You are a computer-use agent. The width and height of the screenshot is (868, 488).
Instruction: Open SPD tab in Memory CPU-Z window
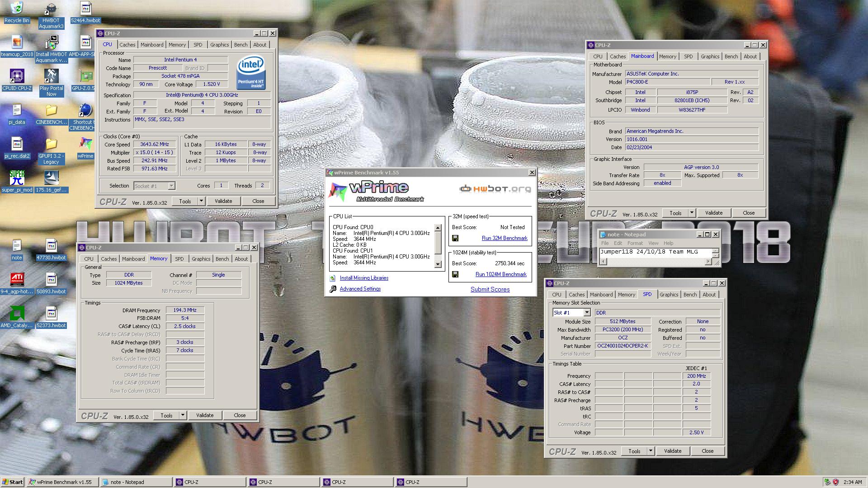179,259
